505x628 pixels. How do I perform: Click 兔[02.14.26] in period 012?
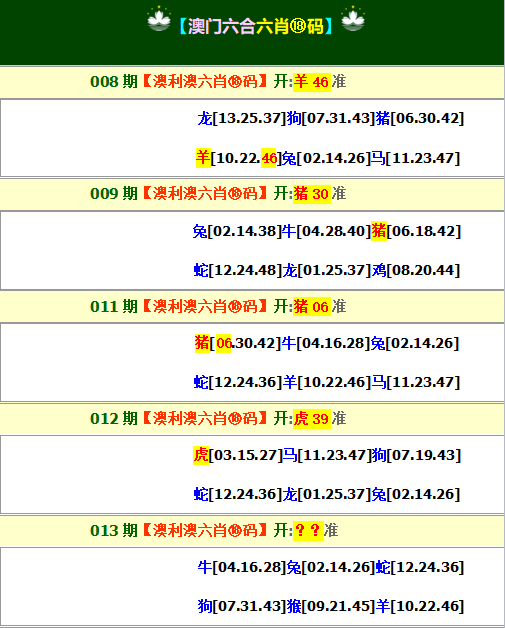(x=416, y=494)
